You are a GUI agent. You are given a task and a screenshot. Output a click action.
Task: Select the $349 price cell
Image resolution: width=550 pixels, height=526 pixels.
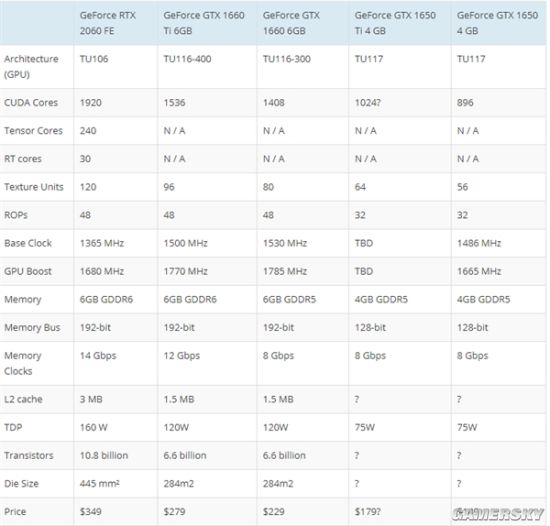[90, 511]
